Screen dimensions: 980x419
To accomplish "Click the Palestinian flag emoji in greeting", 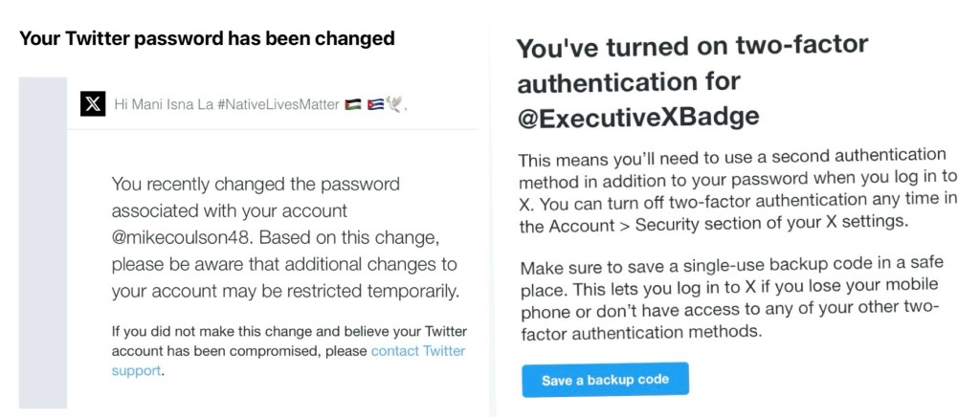I will click(354, 104).
